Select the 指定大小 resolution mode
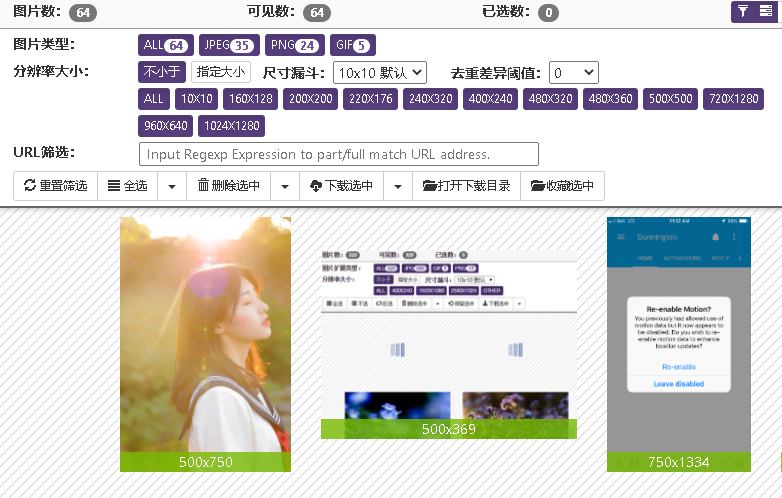The image size is (782, 498). [x=221, y=72]
